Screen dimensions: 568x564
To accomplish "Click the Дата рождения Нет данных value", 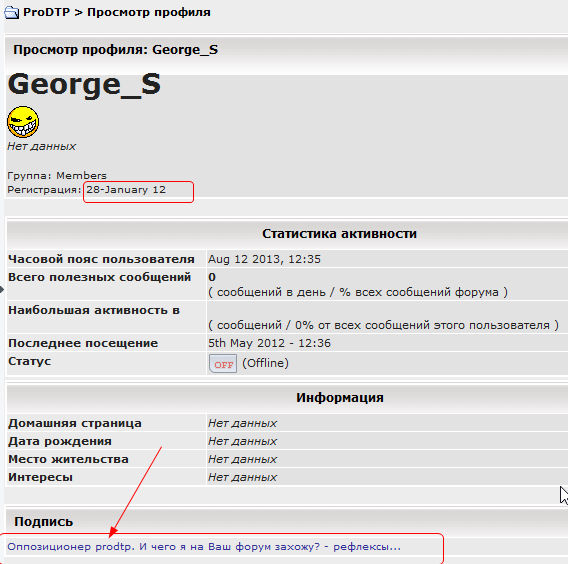I will pyautogui.click(x=242, y=441).
